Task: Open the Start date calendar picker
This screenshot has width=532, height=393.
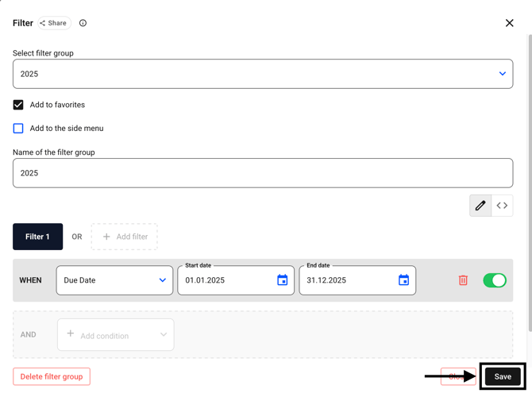Action: pos(282,280)
